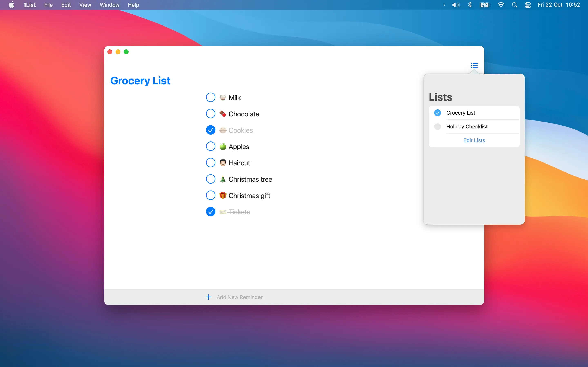Click the Add New Reminder field
The width and height of the screenshot is (588, 367).
[x=239, y=297]
